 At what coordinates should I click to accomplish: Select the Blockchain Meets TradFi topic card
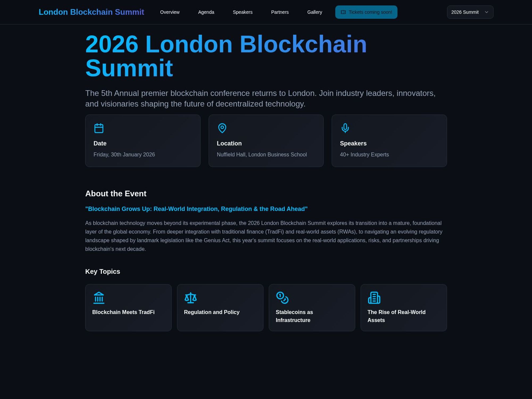(128, 307)
